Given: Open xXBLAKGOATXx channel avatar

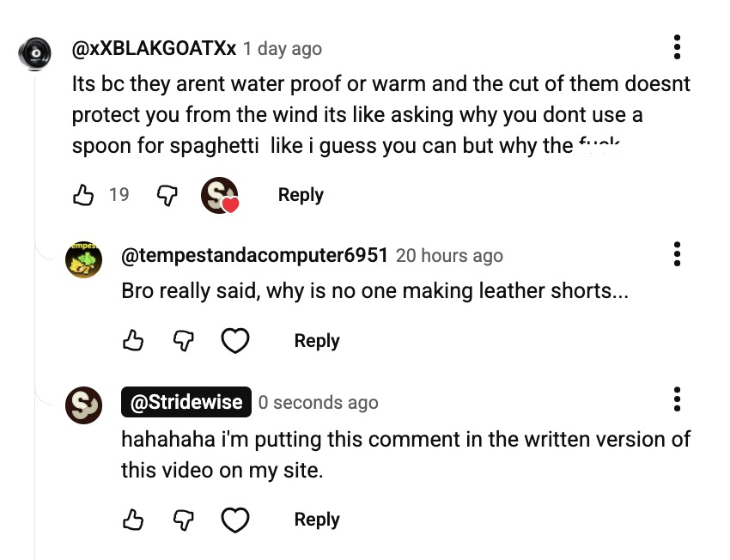Looking at the screenshot, I should coord(37,54).
